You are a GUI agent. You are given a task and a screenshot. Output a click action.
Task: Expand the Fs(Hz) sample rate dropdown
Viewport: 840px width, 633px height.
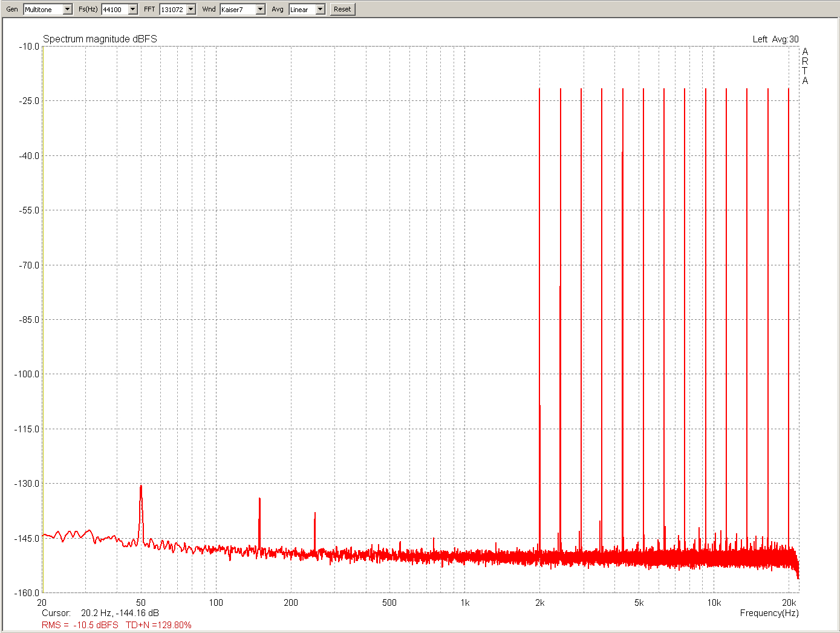[133, 10]
